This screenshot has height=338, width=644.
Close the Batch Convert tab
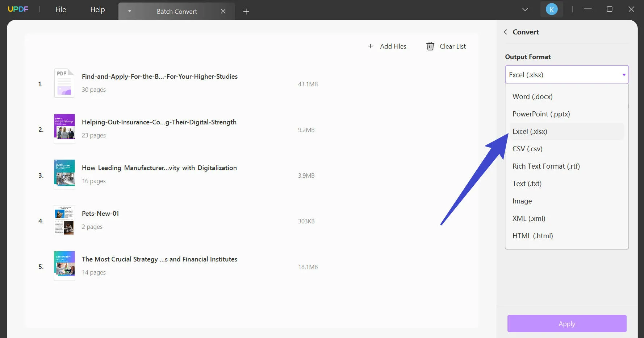pyautogui.click(x=223, y=11)
